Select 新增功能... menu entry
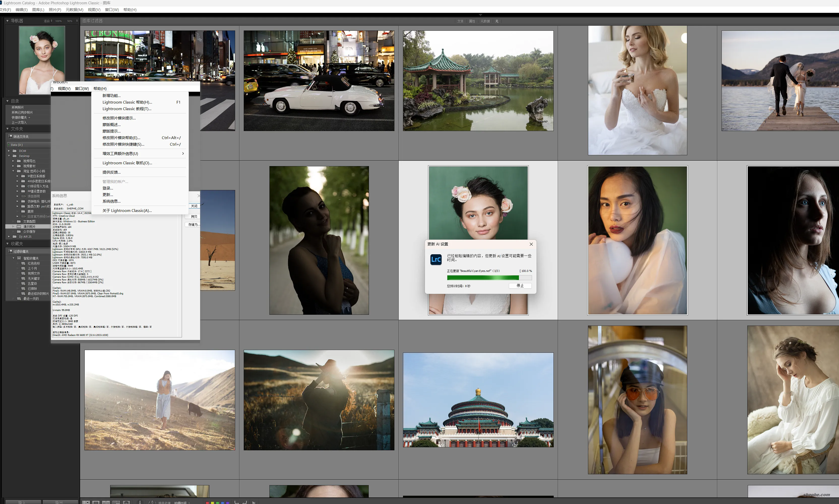Screen dimensions: 839x504 tap(140, 96)
